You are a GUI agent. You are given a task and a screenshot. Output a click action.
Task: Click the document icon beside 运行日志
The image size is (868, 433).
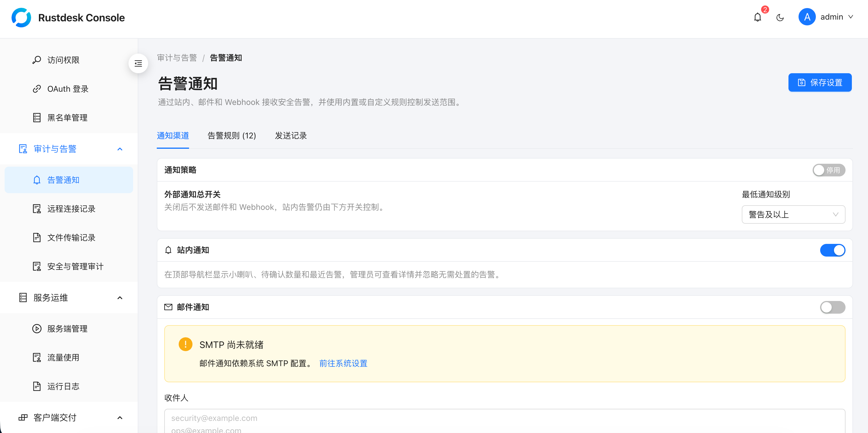tap(37, 386)
